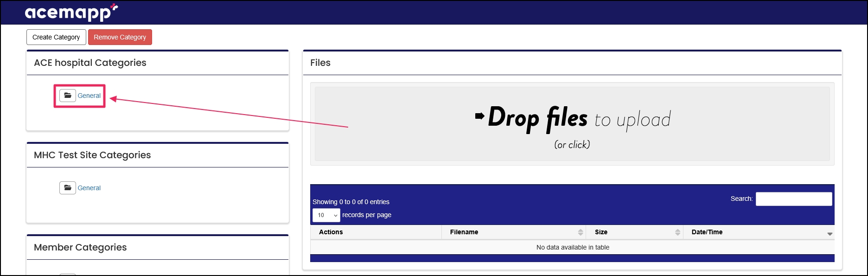Select General link under ACE hospital Categories

(89, 96)
